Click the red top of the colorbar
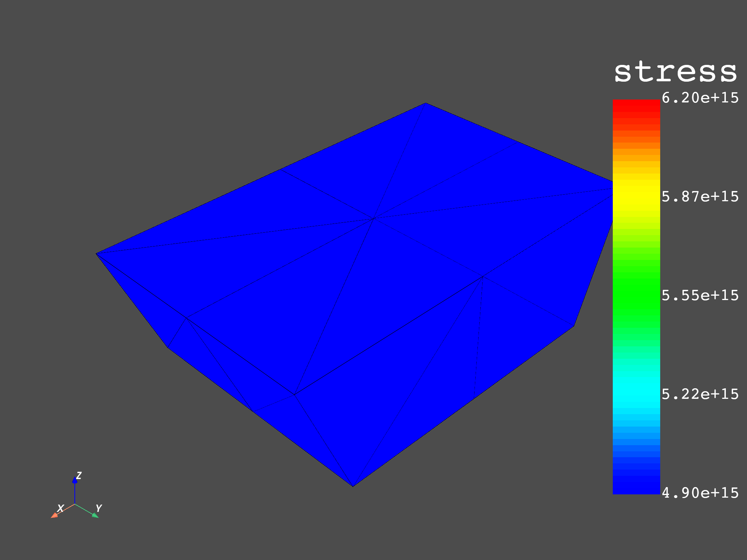The height and width of the screenshot is (560, 747). click(x=636, y=105)
